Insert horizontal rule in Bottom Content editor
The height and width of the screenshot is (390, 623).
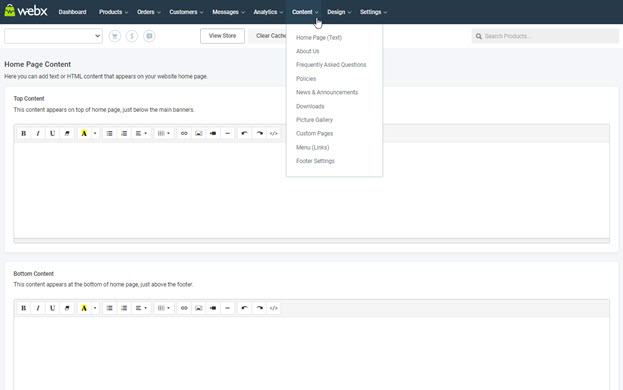coord(227,308)
